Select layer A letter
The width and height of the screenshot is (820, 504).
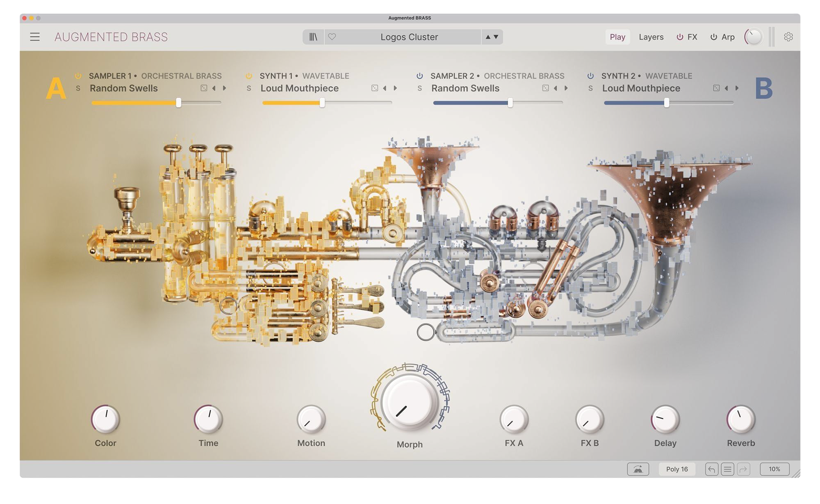[56, 89]
